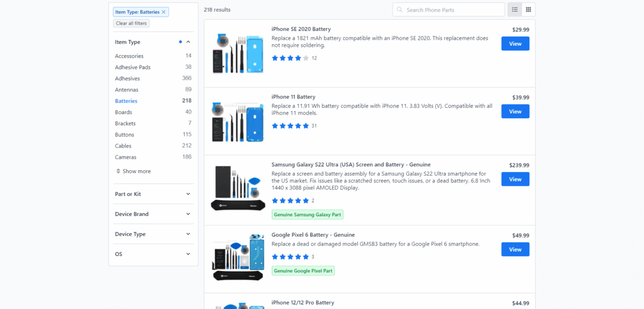The image size is (644, 309).
Task: View the iPhone SE 2020 Battery
Action: 515,44
